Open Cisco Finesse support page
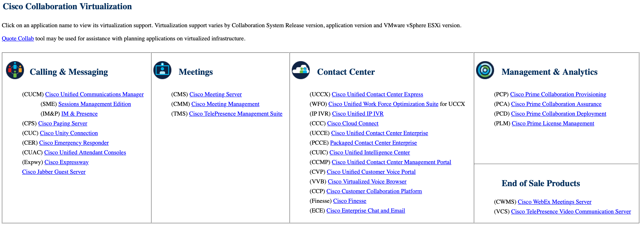The height and width of the screenshot is (239, 644). 349,201
